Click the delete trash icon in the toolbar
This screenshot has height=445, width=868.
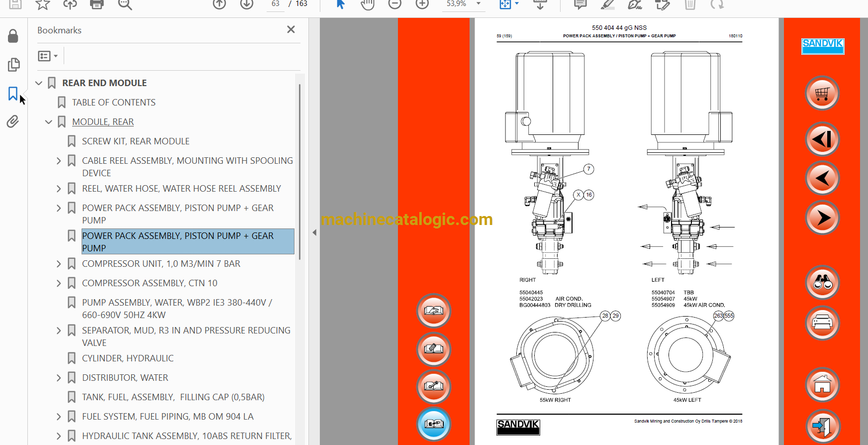pyautogui.click(x=690, y=4)
